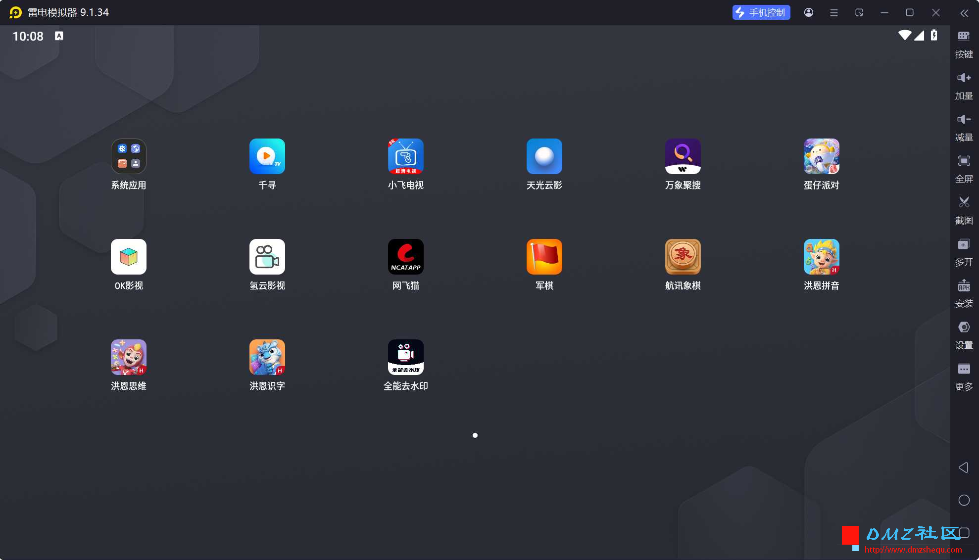
Task: Click the 手机控制 button
Action: [761, 13]
